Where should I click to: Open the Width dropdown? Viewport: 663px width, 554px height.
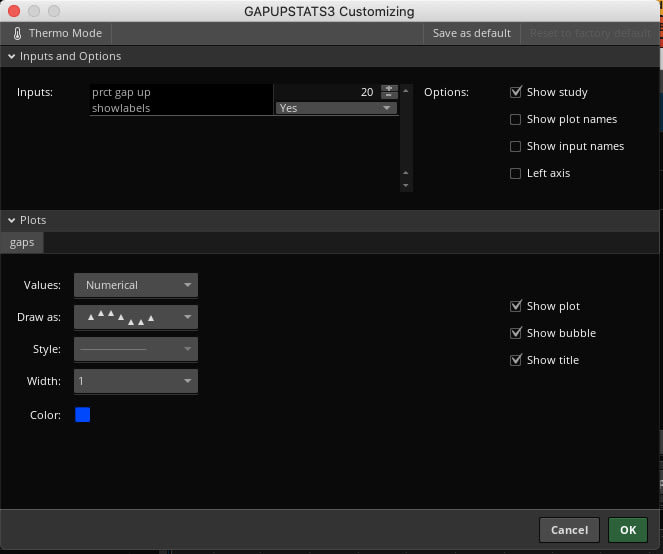[x=136, y=381]
